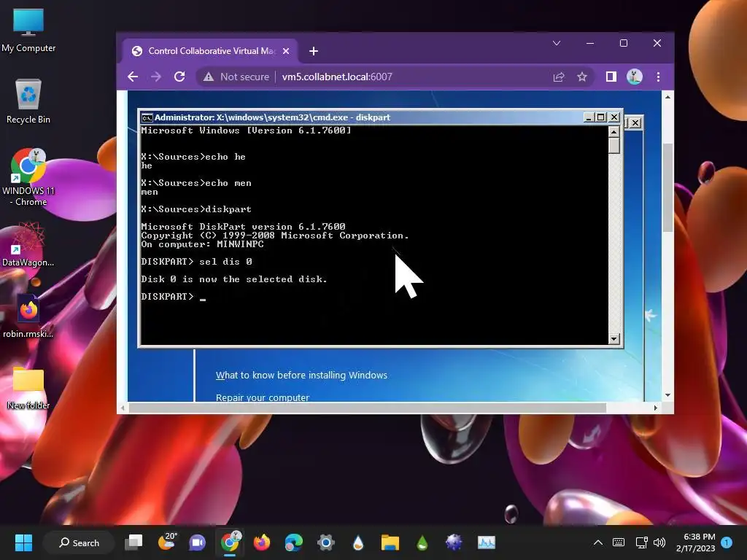
Task: Open network tray icon
Action: (x=641, y=542)
